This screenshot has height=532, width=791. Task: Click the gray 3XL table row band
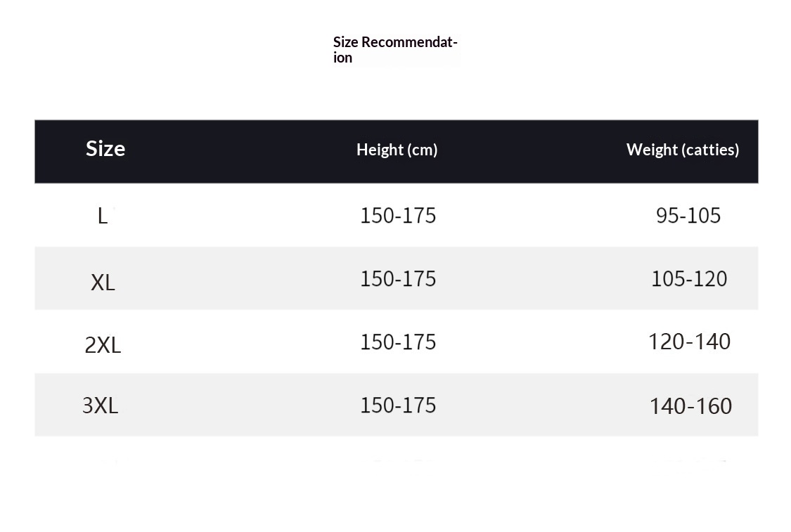click(232, 405)
